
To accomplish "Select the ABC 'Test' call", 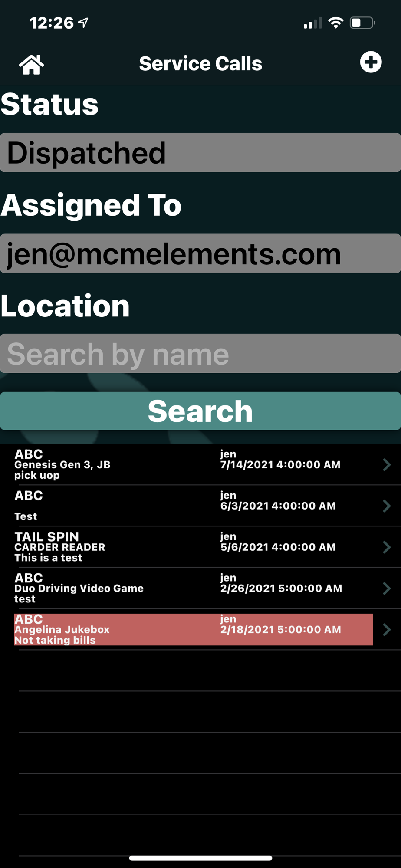I will point(200,506).
